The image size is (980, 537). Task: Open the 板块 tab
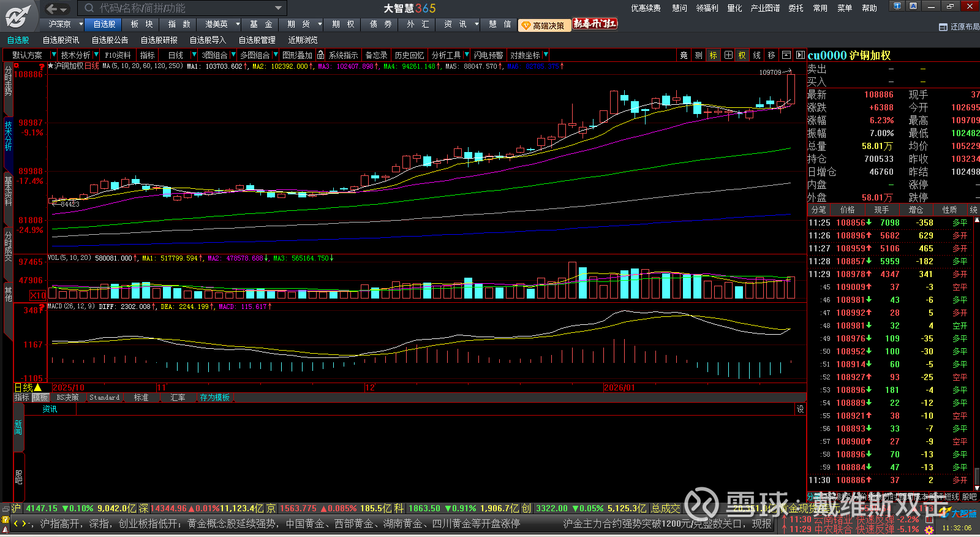point(141,25)
